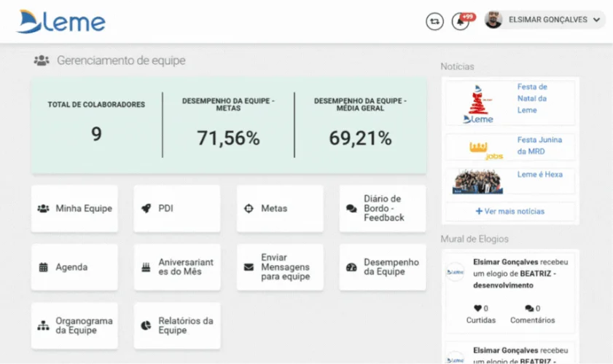Screen dimensions: 613x364
Task: Click the Leme logo in header
Action: 61,22
